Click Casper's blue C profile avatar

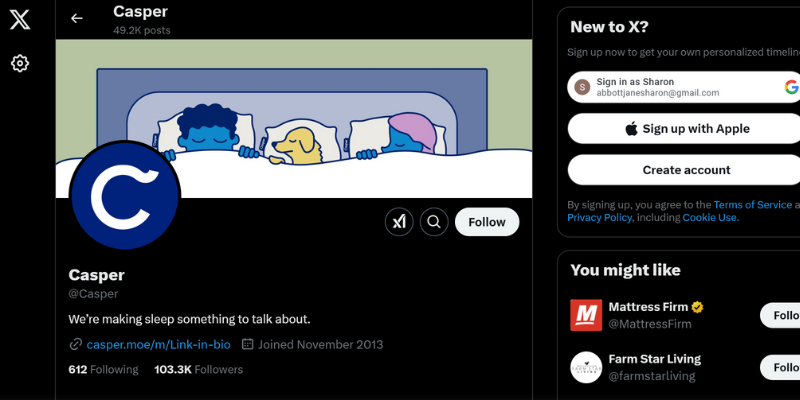coord(125,195)
